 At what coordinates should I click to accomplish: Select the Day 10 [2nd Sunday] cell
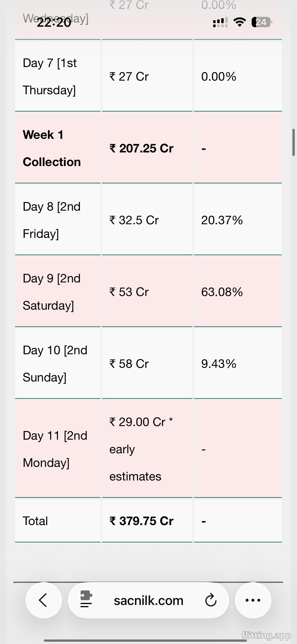[x=55, y=364]
